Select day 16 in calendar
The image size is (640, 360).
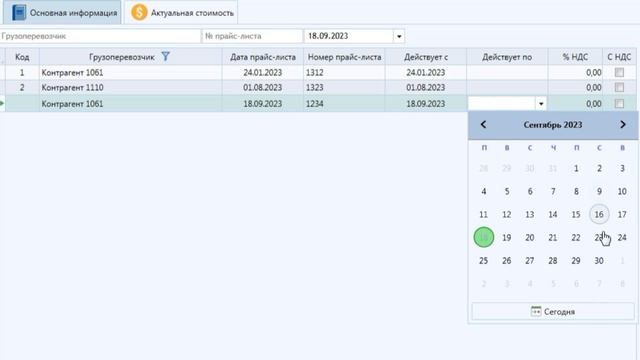click(599, 214)
